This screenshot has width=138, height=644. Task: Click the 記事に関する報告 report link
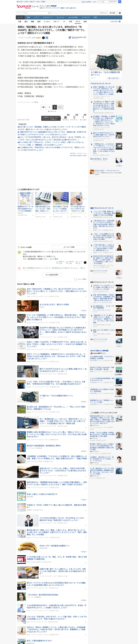pyautogui.click(x=24, y=120)
